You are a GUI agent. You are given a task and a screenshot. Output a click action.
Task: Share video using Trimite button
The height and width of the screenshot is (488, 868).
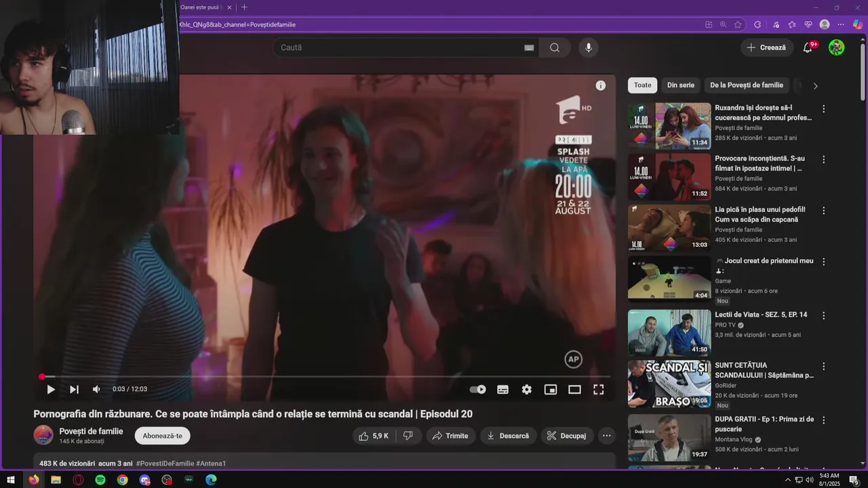450,436
